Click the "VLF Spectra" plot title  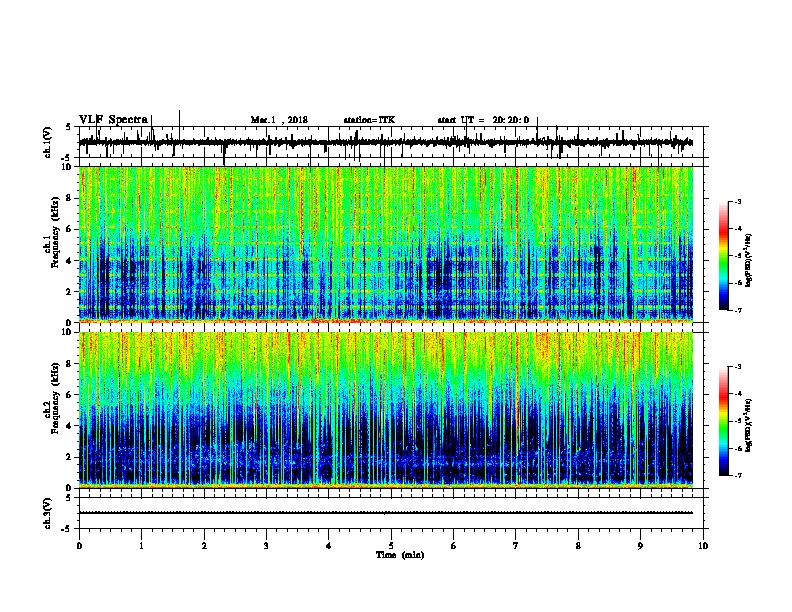[113, 120]
